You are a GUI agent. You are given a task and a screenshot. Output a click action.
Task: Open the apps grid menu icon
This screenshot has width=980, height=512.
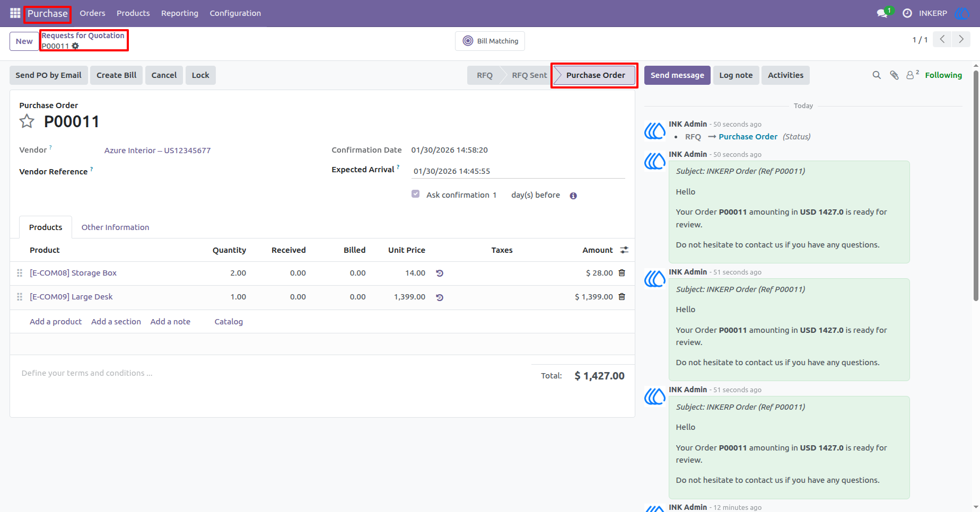(15, 13)
